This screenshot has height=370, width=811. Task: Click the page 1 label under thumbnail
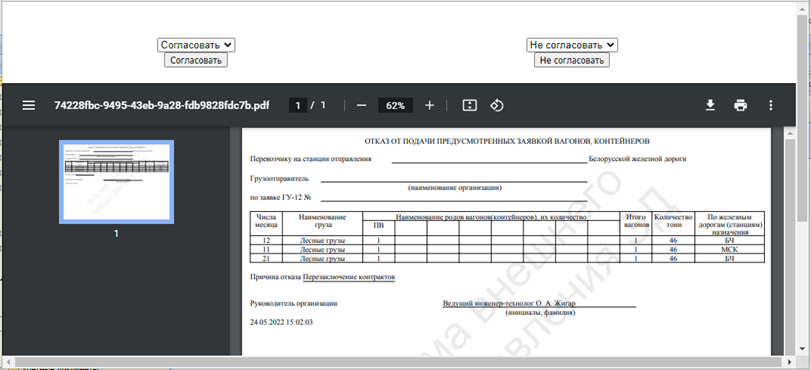[x=116, y=233]
